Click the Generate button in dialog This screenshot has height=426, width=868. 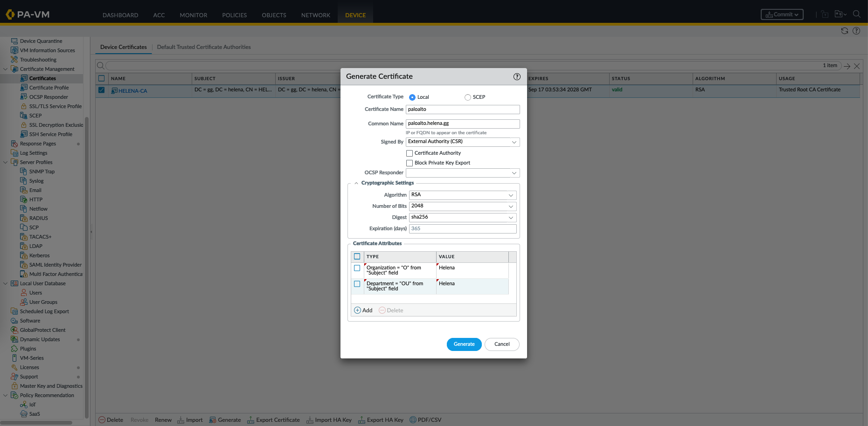coord(464,344)
